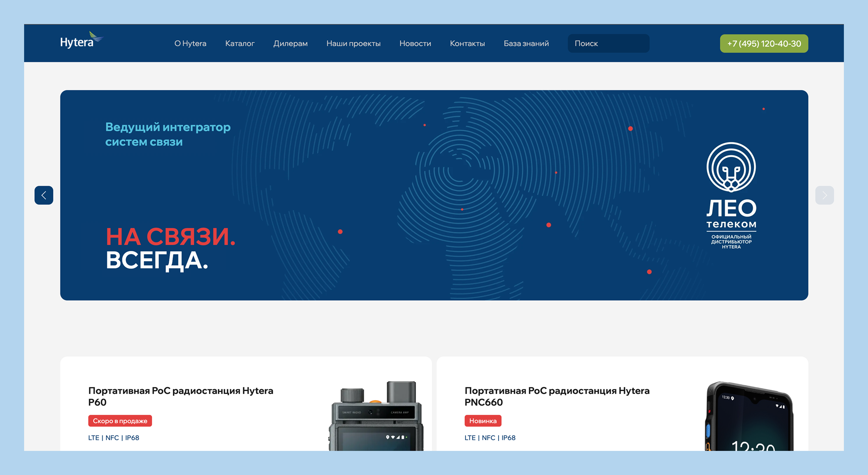Image resolution: width=868 pixels, height=475 pixels.
Task: Advance to the next banner slide
Action: pos(824,195)
